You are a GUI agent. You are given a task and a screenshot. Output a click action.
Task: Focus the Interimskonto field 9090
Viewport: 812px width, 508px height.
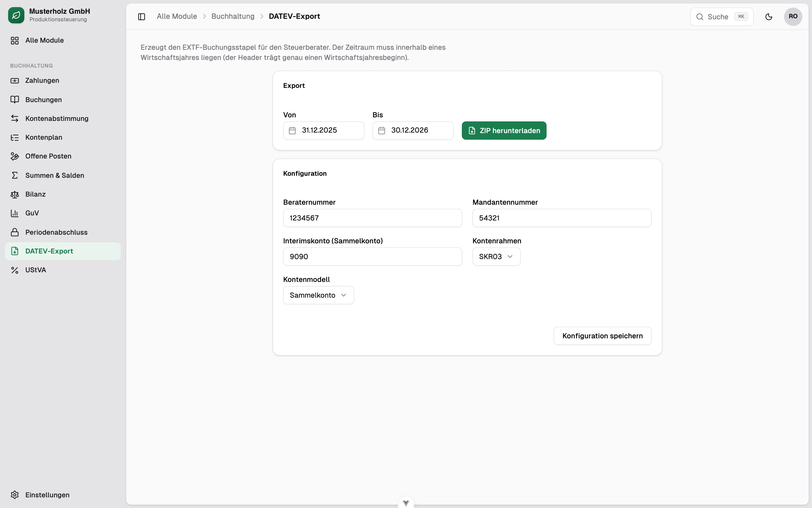pos(373,257)
